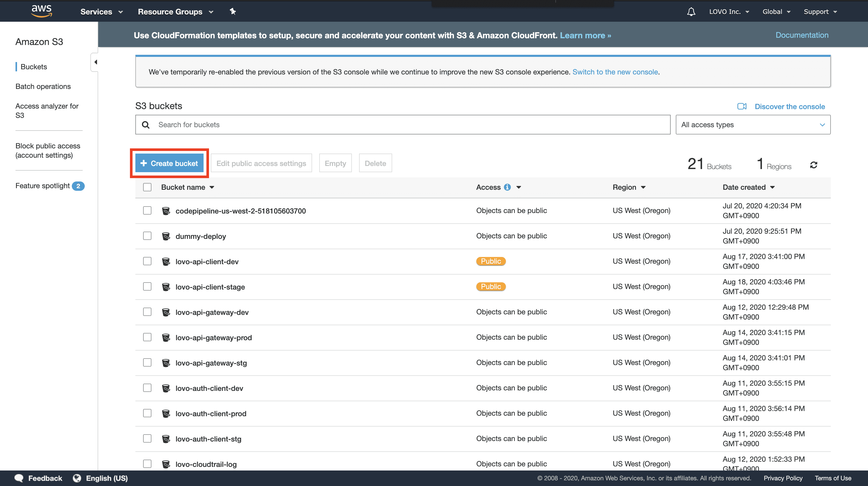Open the Global region selector
This screenshot has width=868, height=486.
pyautogui.click(x=777, y=12)
